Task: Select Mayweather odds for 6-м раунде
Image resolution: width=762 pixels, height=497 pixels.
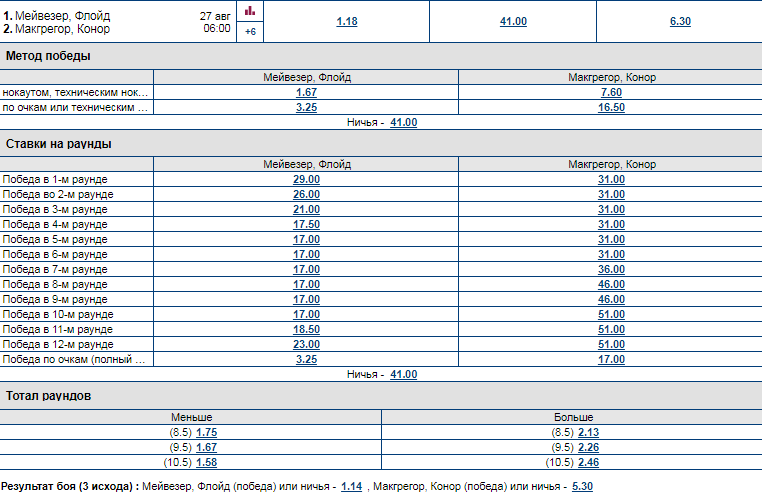Action: point(306,255)
